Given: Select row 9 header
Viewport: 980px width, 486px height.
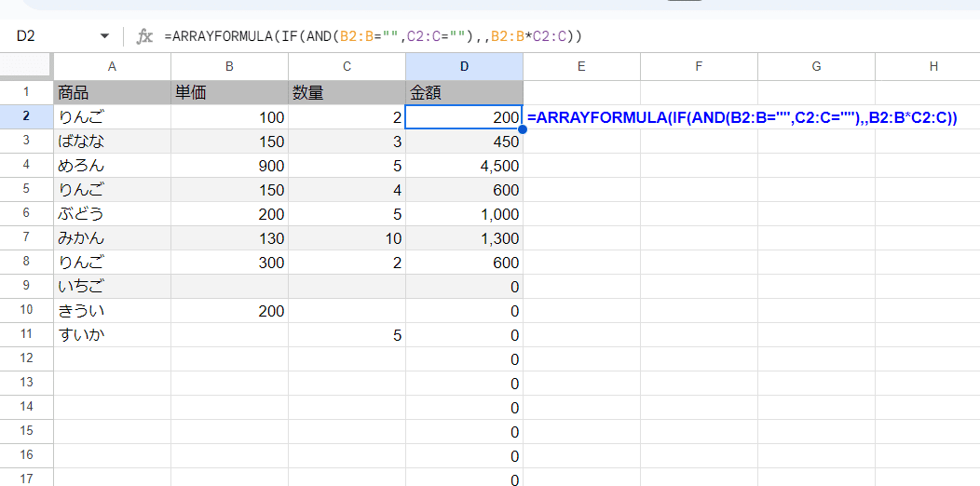Looking at the screenshot, I should point(27,286).
